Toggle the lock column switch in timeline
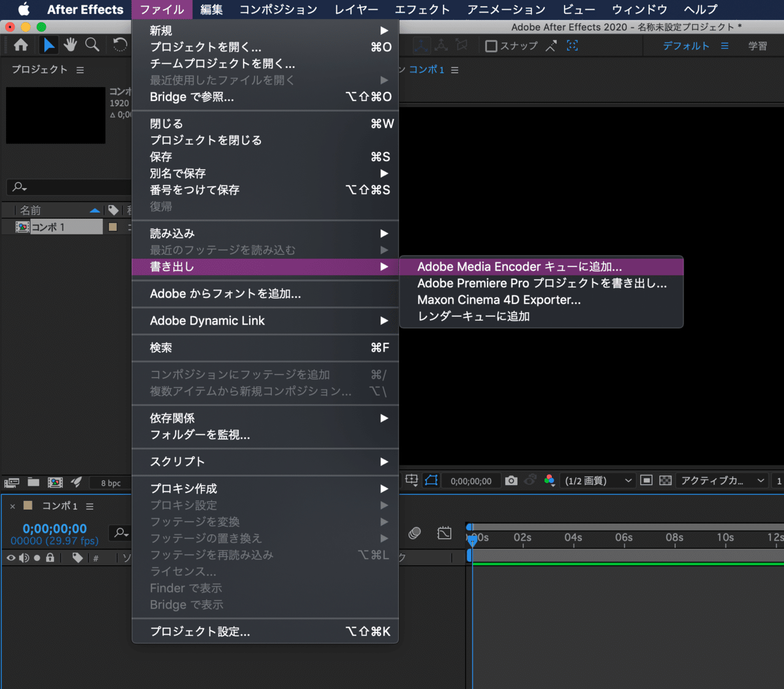This screenshot has width=784, height=689. click(x=50, y=557)
